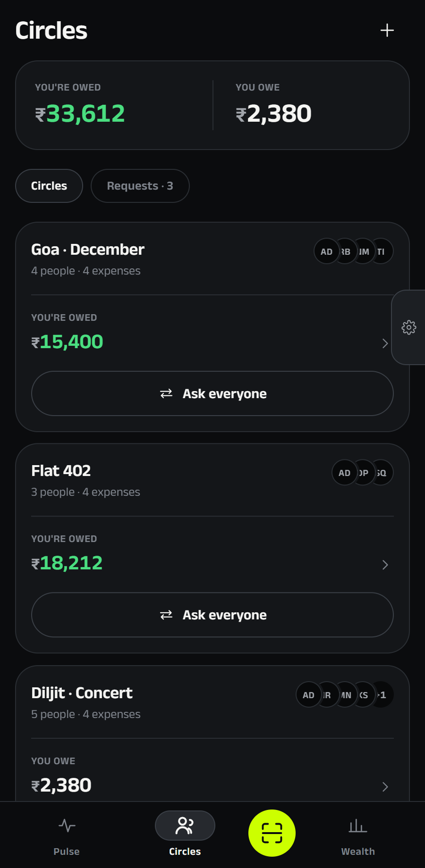Click the AD avatar in Flat 402
The width and height of the screenshot is (425, 868).
click(x=345, y=473)
